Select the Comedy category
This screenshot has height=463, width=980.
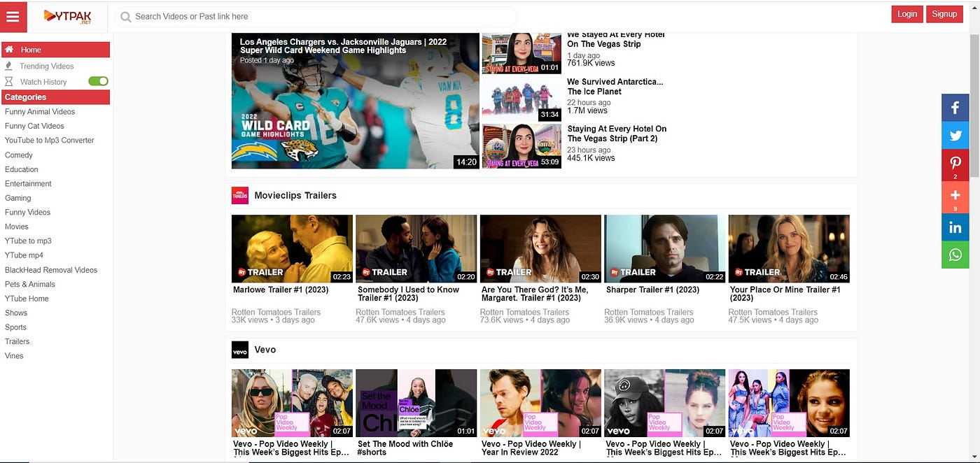(19, 155)
